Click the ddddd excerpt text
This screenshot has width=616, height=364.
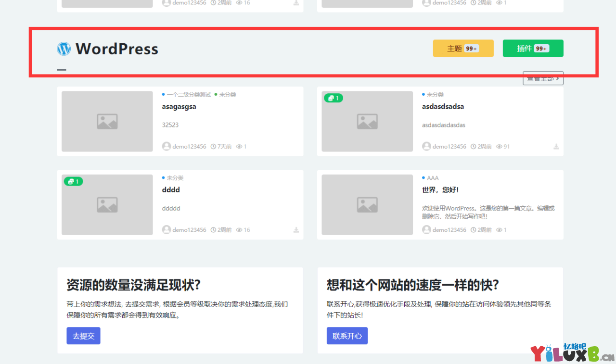point(171,208)
